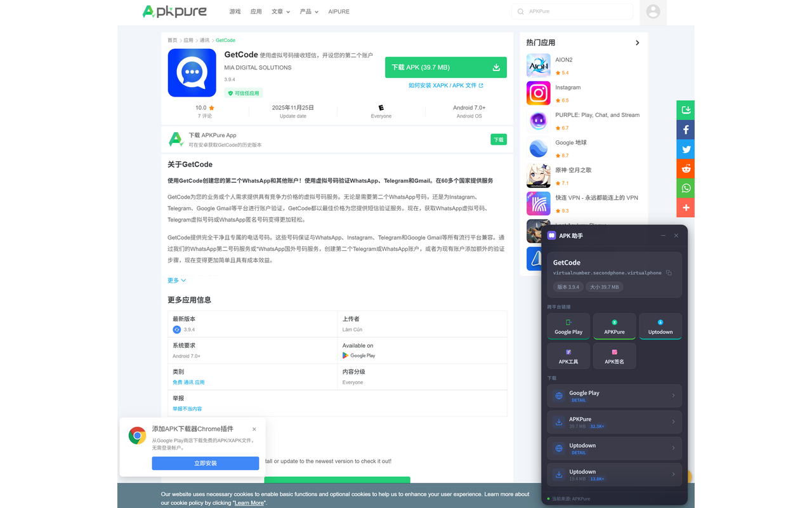Viewport: 812px width, 508px height.
Task: Open Google Play cross-platform tile
Action: tap(568, 326)
